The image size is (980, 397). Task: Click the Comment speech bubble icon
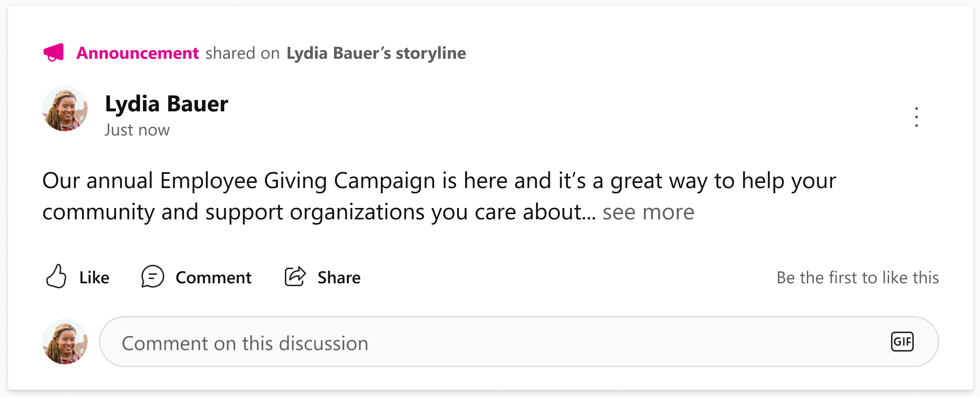[x=152, y=277]
